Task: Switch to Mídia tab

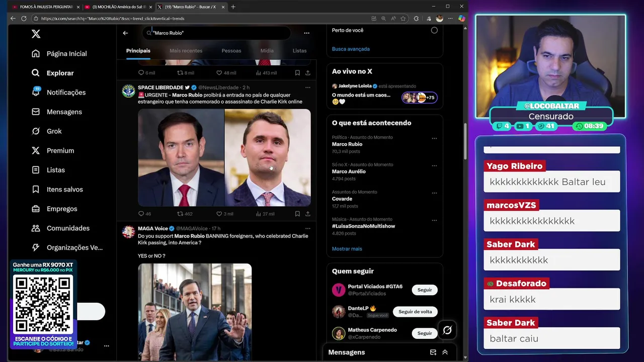Action: pyautogui.click(x=267, y=51)
